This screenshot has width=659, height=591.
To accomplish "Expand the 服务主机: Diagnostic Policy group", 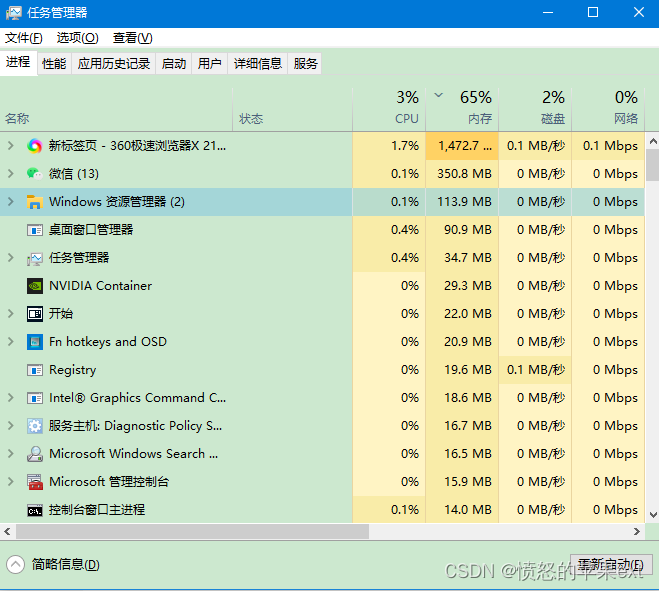I will [11, 426].
